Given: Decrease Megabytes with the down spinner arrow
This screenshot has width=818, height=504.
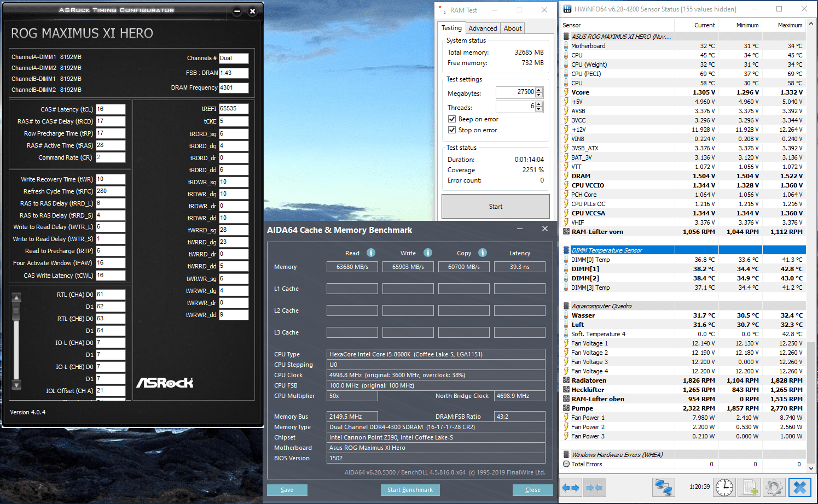Looking at the screenshot, I should (x=539, y=95).
